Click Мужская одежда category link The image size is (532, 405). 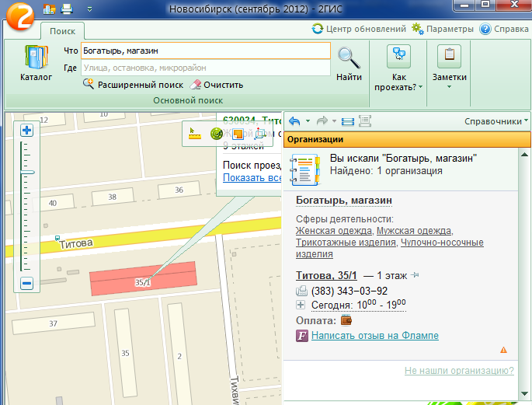click(x=414, y=231)
